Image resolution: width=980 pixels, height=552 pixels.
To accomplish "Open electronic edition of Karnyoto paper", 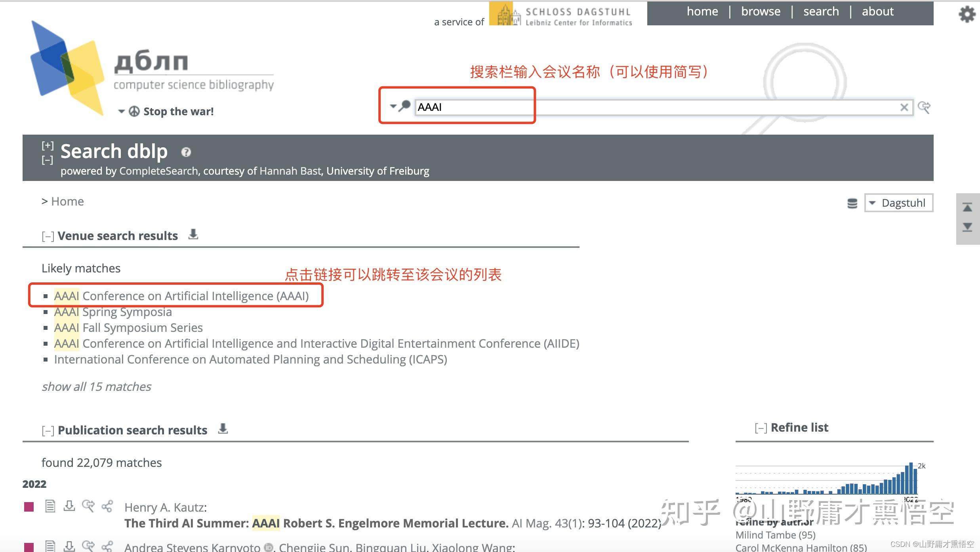I will point(50,546).
